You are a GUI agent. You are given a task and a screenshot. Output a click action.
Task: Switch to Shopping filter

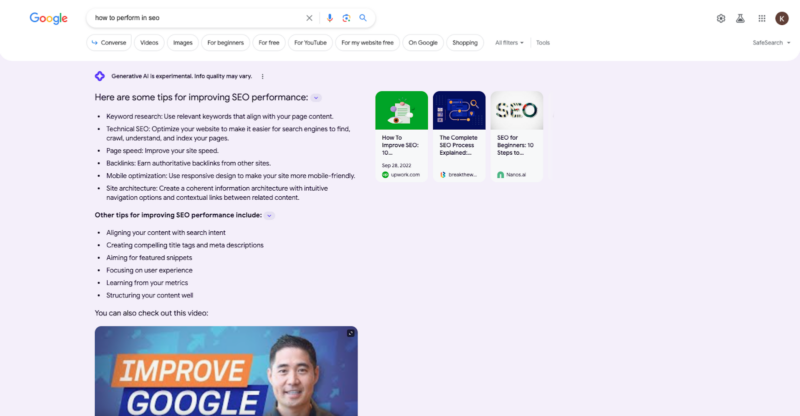pos(465,43)
